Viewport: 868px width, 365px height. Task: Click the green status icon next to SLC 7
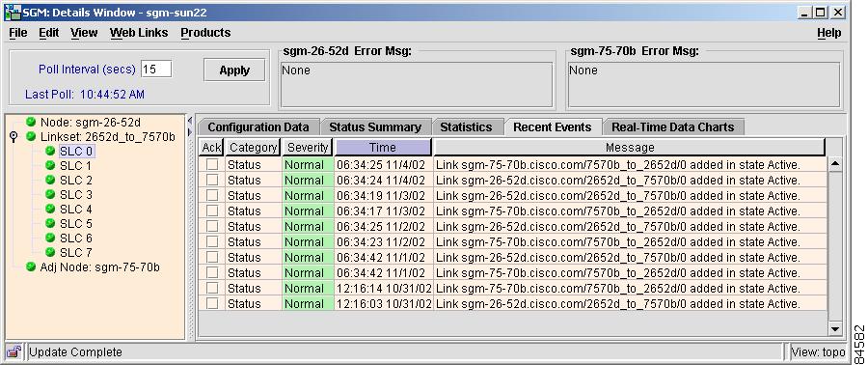(x=50, y=252)
